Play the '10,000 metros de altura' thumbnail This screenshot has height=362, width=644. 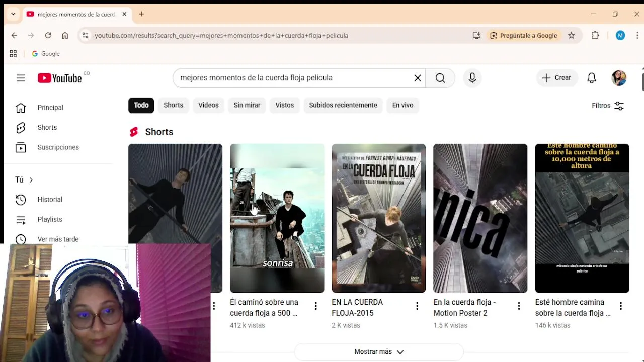[582, 218]
